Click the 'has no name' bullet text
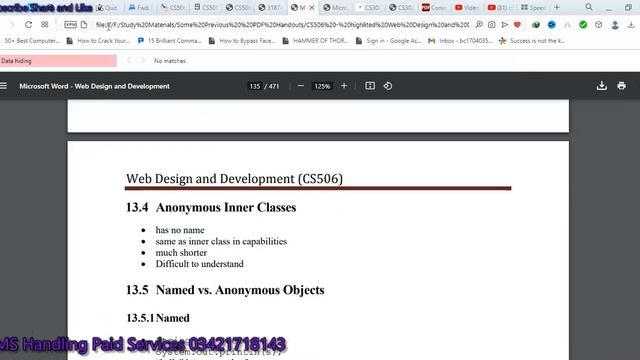 [180, 230]
